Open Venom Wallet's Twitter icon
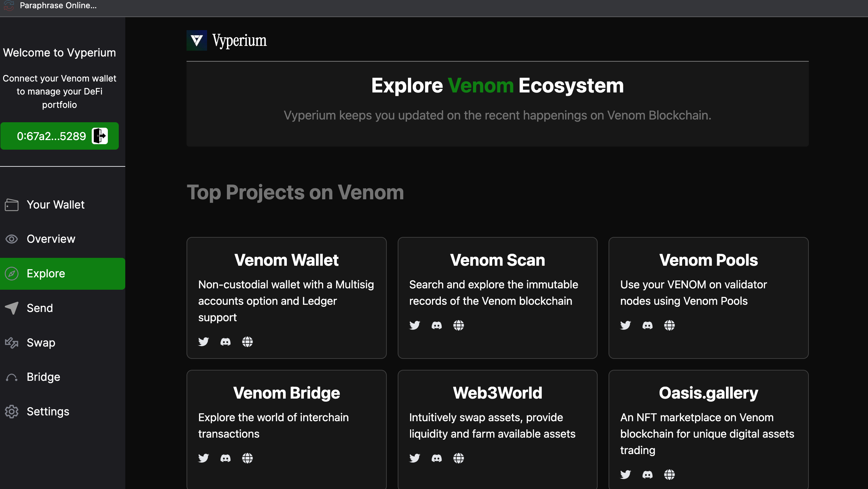868x489 pixels. (x=203, y=341)
